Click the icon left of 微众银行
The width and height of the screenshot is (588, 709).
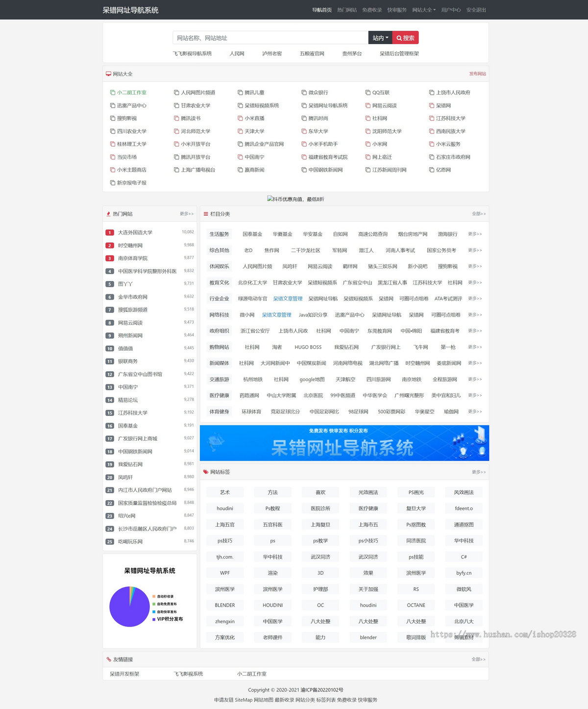tap(304, 93)
